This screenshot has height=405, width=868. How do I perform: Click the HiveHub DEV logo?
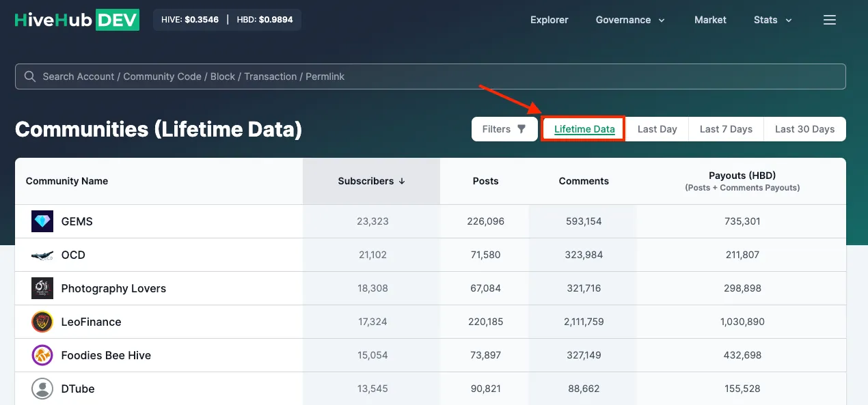tap(77, 20)
